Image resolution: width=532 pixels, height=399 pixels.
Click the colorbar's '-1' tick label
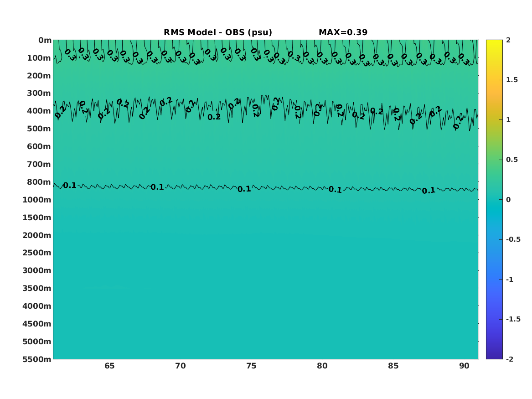(x=510, y=279)
